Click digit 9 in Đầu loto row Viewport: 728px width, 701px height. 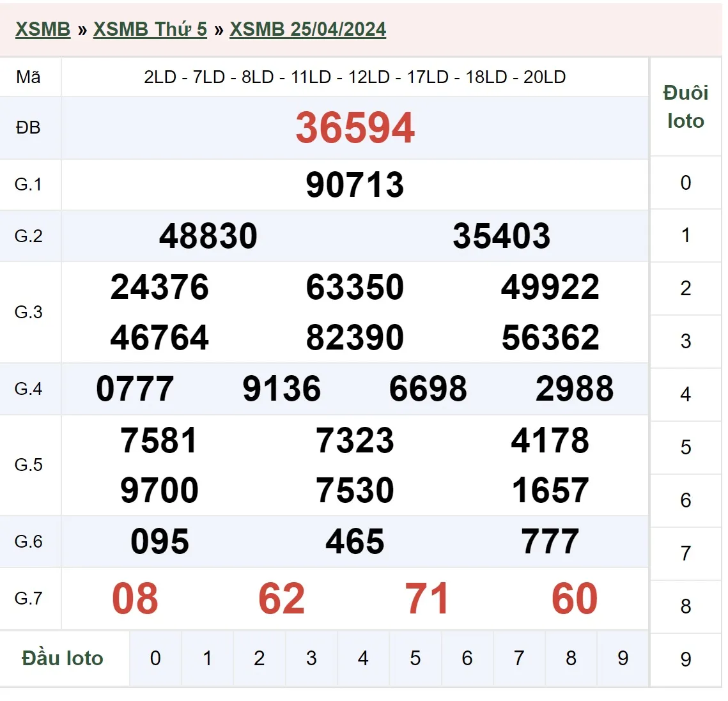[x=623, y=658]
